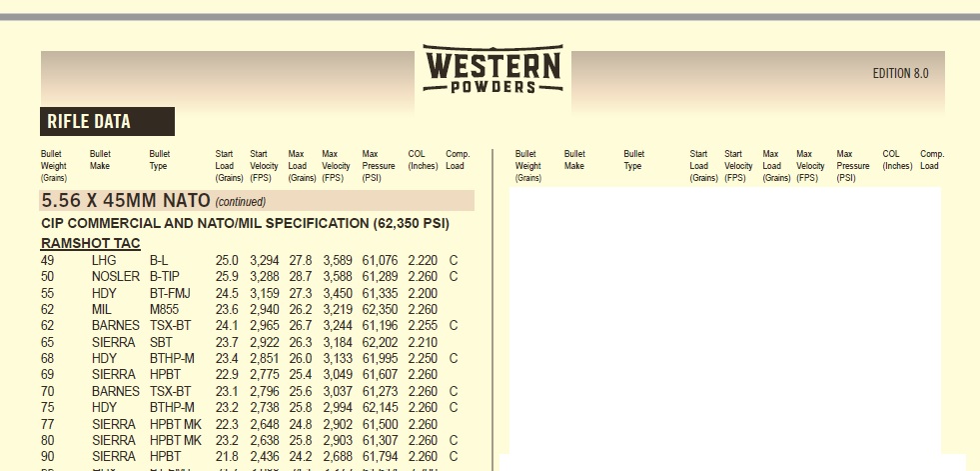Click the "LHG" bullet make cell
Viewport: 980px width, 471px height.
pyautogui.click(x=104, y=260)
